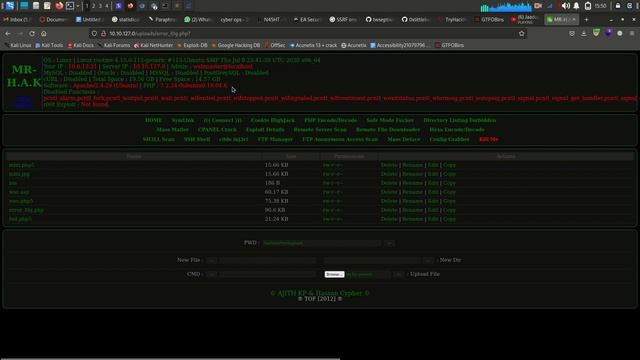The width and height of the screenshot is (640, 360).
Task: Click the PWD path input field
Action: coord(321,243)
